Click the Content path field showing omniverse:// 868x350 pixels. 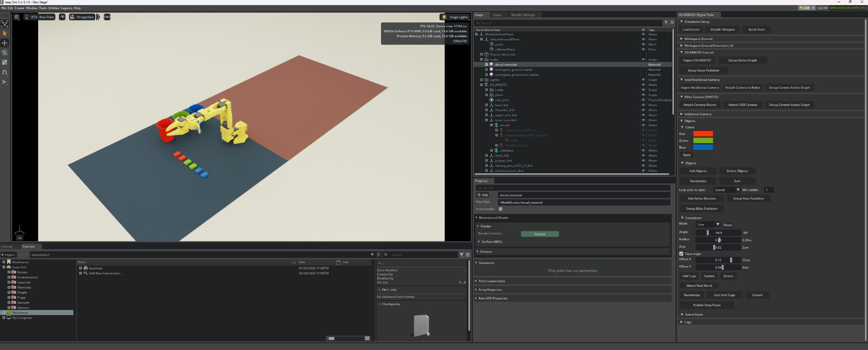pos(200,255)
